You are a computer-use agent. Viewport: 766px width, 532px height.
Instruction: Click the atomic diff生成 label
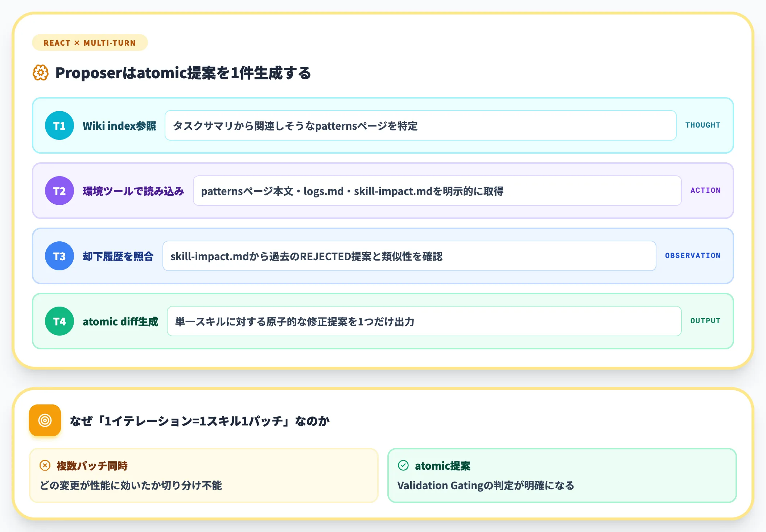(120, 321)
